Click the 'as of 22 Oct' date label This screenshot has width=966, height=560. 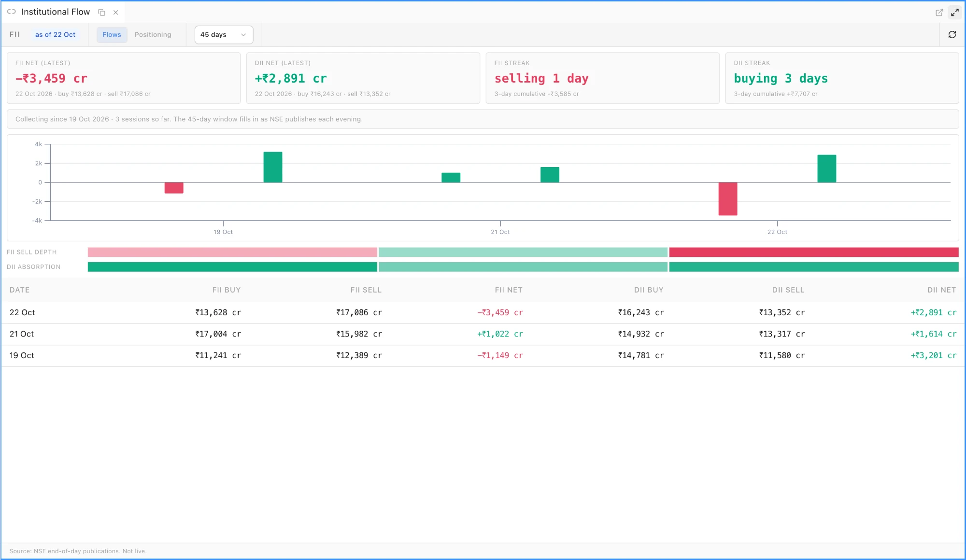(55, 35)
